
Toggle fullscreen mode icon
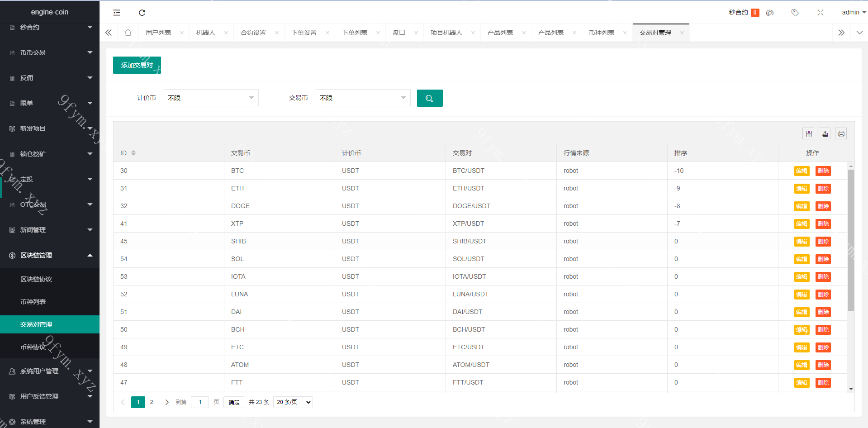tap(821, 13)
